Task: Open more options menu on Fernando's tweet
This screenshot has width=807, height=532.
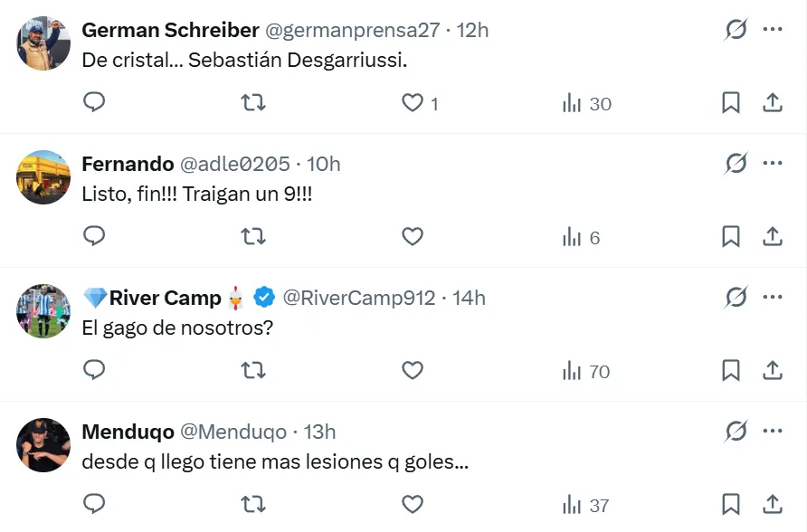Action: [x=772, y=164]
